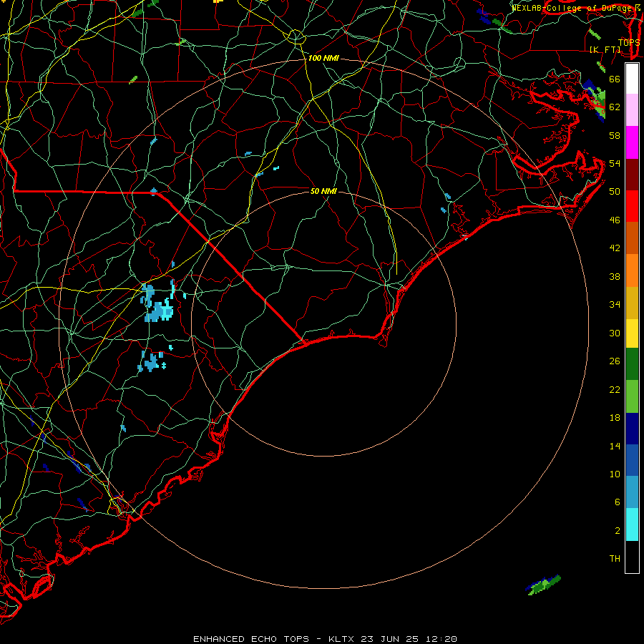
Task: Click the light green legend swatch
Action: 632,396
